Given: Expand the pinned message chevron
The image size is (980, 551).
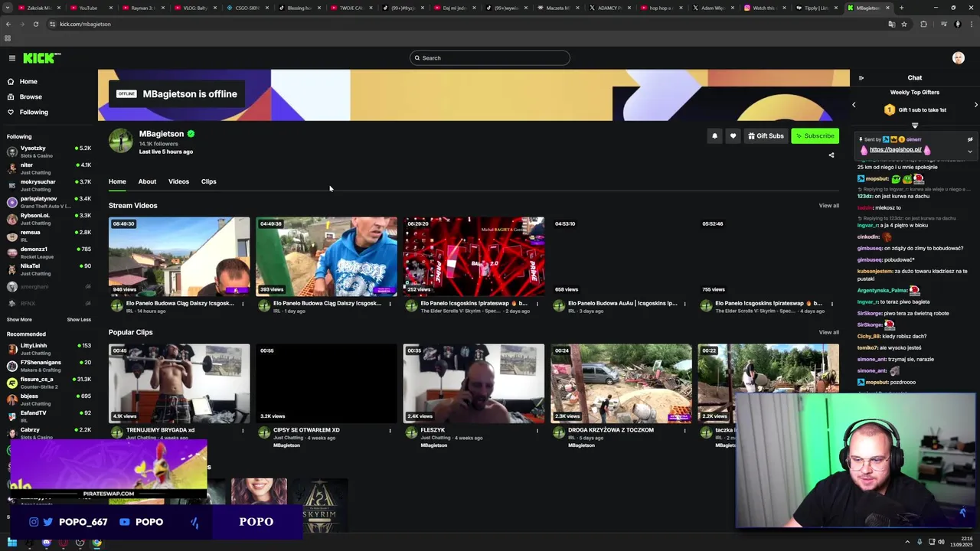Looking at the screenshot, I should click(970, 151).
